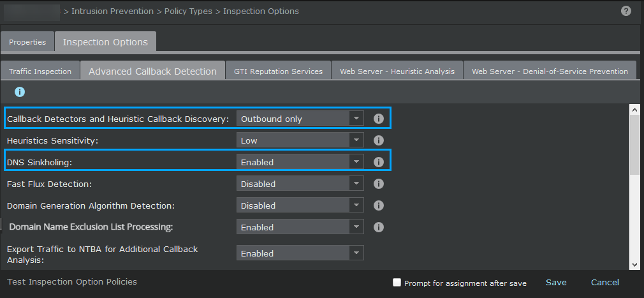This screenshot has height=298, width=644.
Task: Click the 'Heuristics Sensitivity:' label
Action: coord(53,140)
